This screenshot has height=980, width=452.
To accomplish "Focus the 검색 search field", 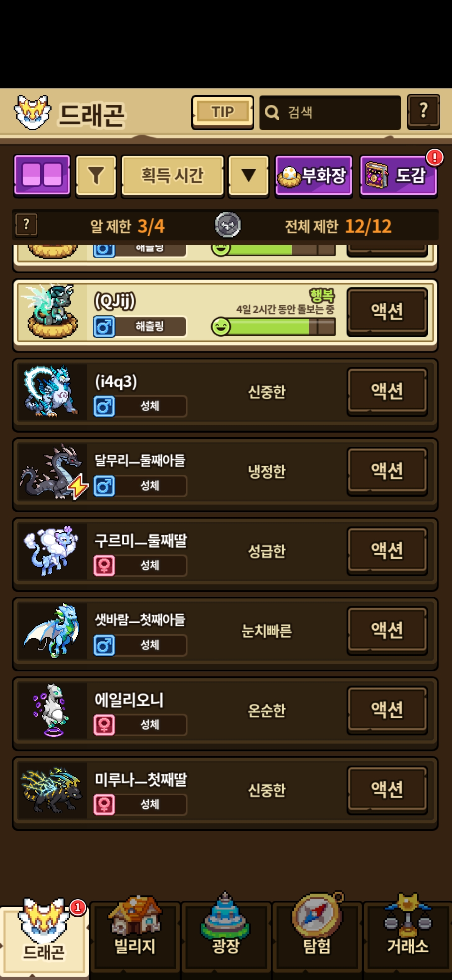I will 330,112.
